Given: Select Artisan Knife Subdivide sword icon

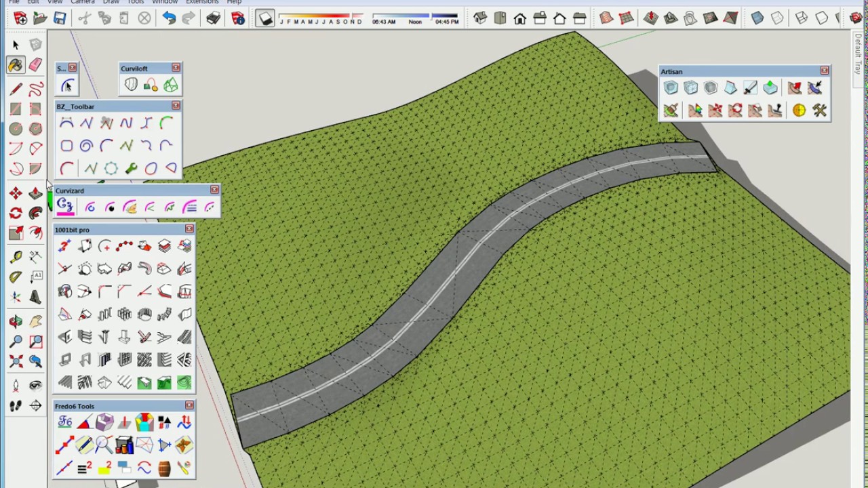Looking at the screenshot, I should tap(750, 87).
